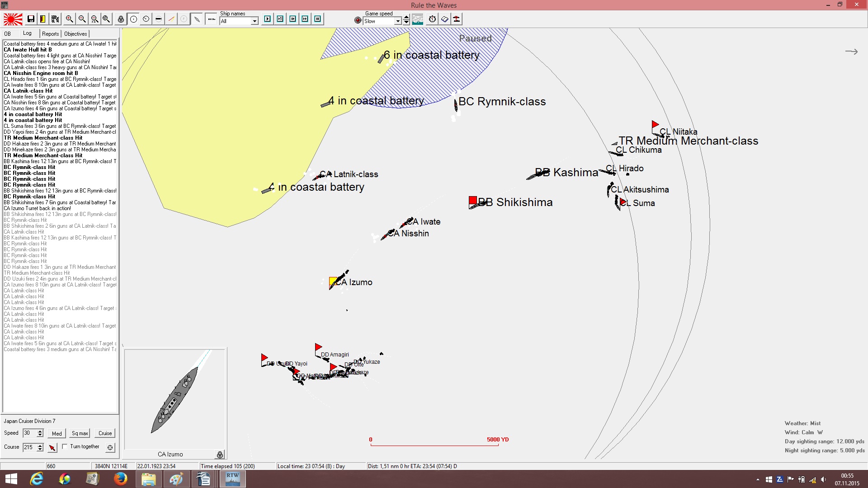Toggle the red firing line display
This screenshot has height=488, width=868.
click(x=171, y=19)
